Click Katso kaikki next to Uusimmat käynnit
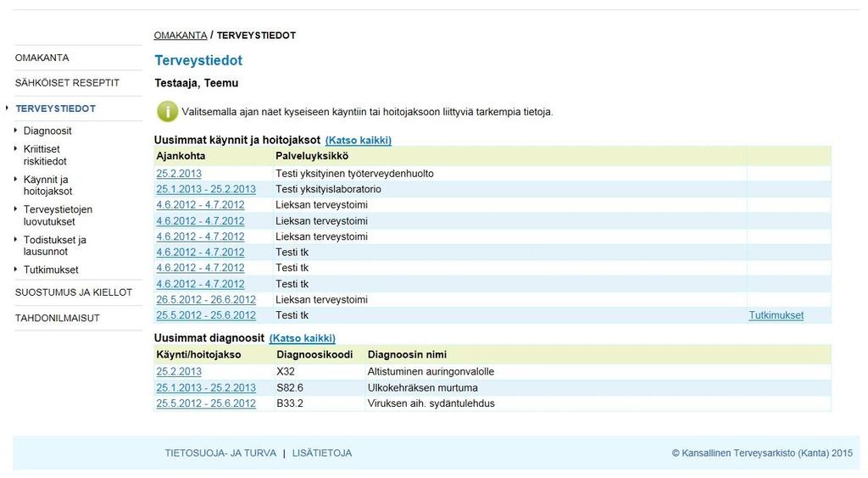Screen dimensions: 868x478 (359, 140)
